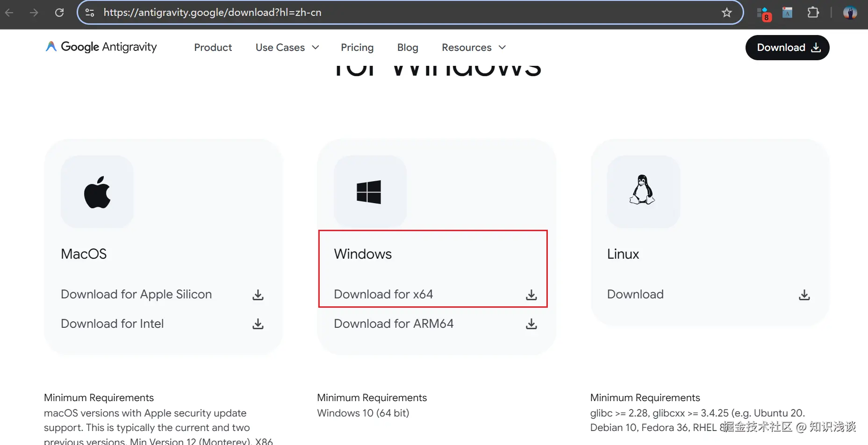Open the Use Cases nav item
This screenshot has width=868, height=445.
point(280,48)
